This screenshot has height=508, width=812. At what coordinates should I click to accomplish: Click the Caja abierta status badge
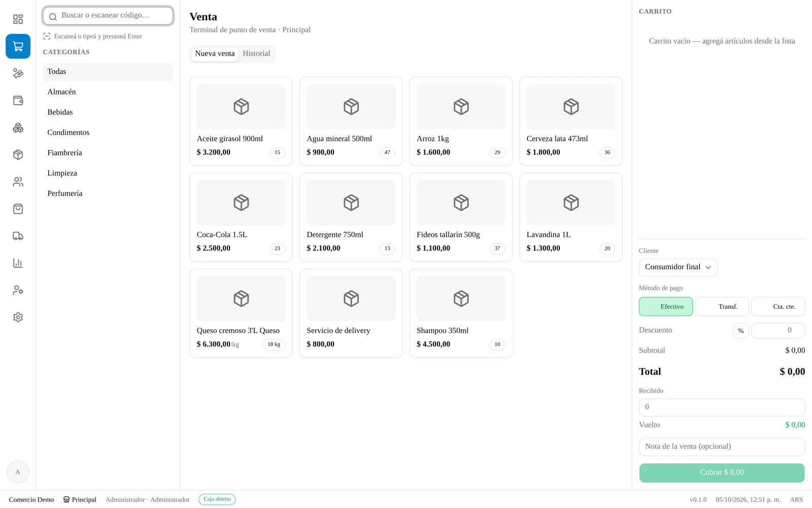click(217, 499)
